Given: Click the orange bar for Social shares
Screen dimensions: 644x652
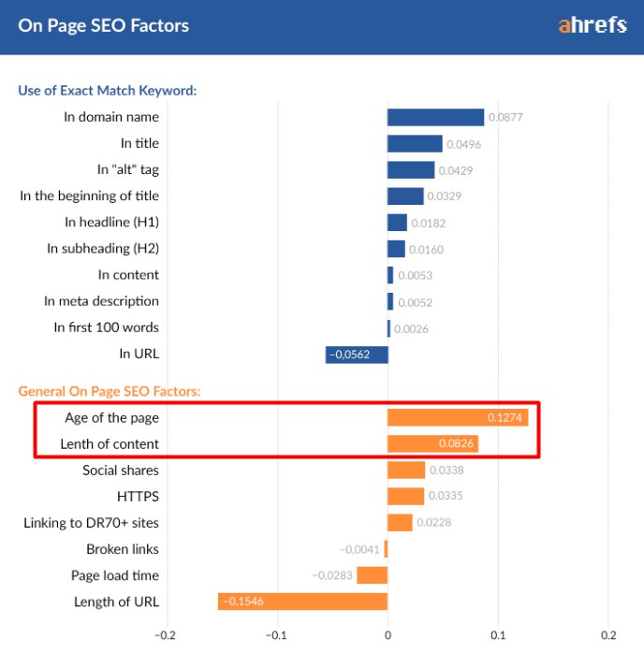Looking at the screenshot, I should point(406,470).
